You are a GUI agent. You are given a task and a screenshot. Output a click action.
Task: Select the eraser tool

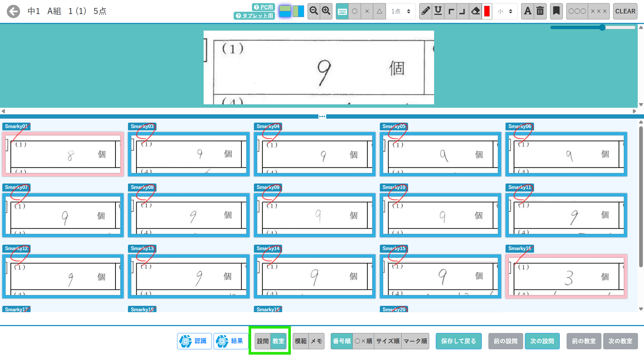pos(476,11)
